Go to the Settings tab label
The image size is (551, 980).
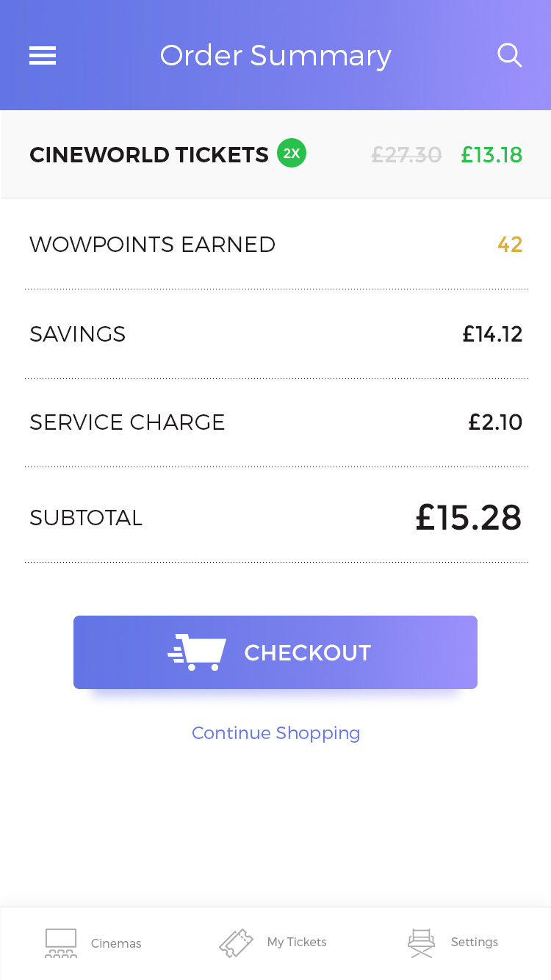pyautogui.click(x=475, y=942)
